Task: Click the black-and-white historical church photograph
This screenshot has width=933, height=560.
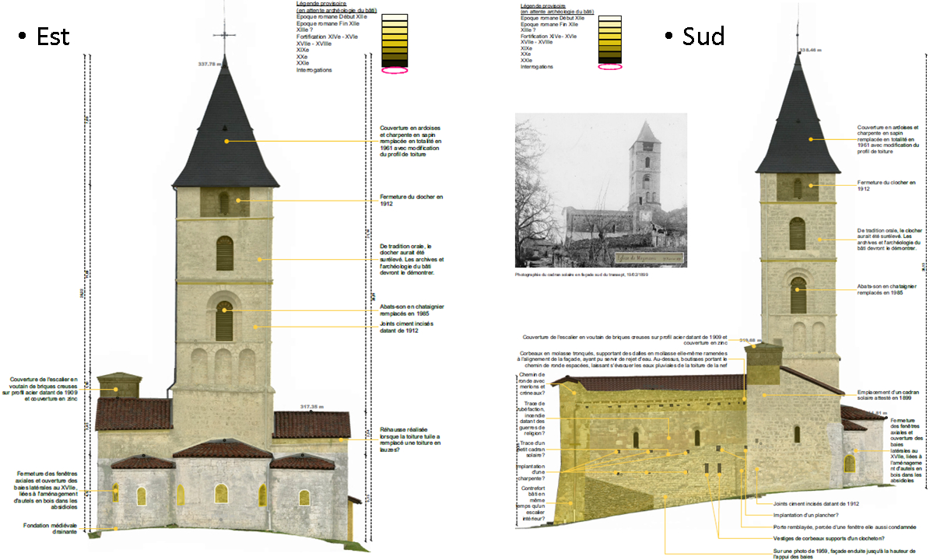Action: [601, 190]
